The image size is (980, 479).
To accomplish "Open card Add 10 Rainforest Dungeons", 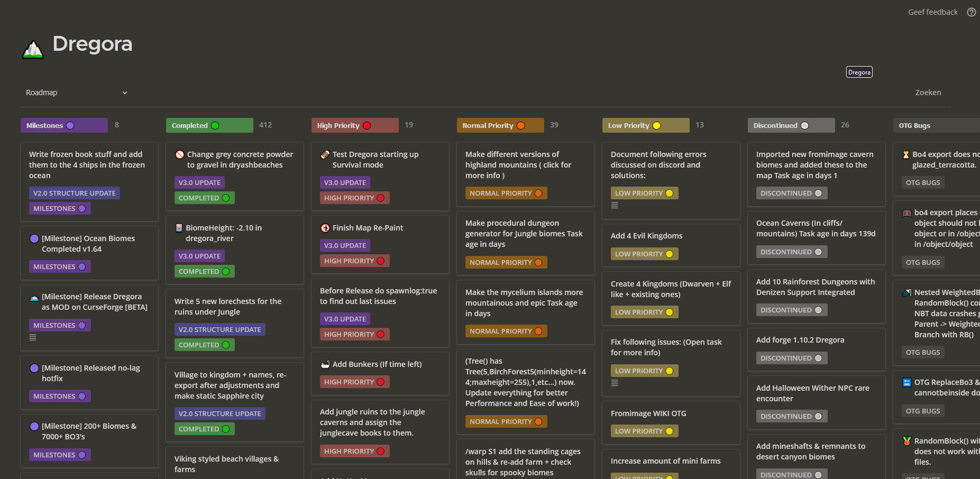I will click(x=817, y=297).
